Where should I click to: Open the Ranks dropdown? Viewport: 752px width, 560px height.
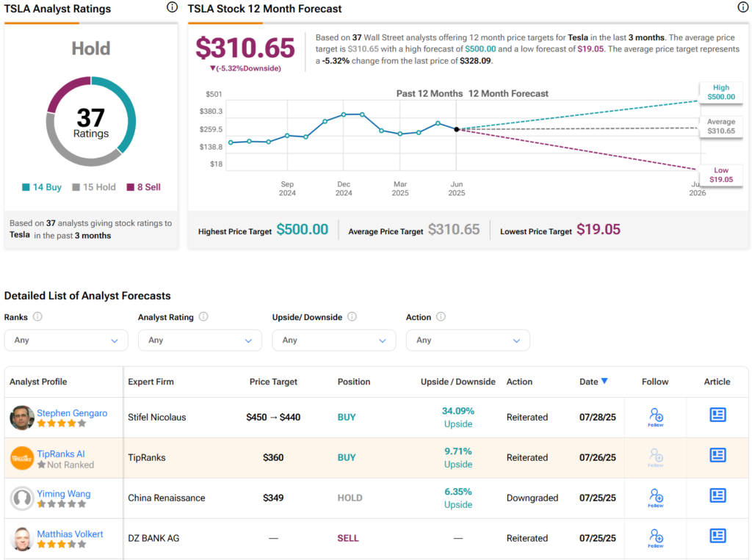[x=66, y=341]
